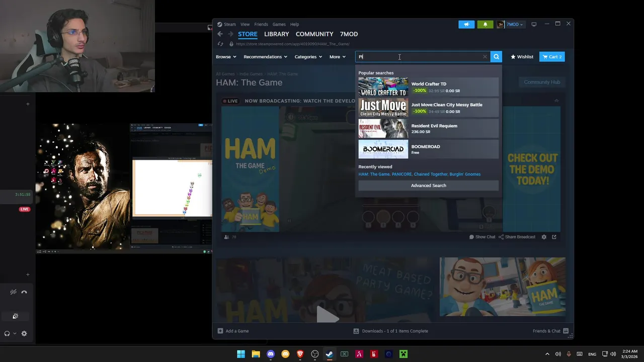Click the blue search magnifier button
The width and height of the screenshot is (644, 362).
(x=496, y=57)
